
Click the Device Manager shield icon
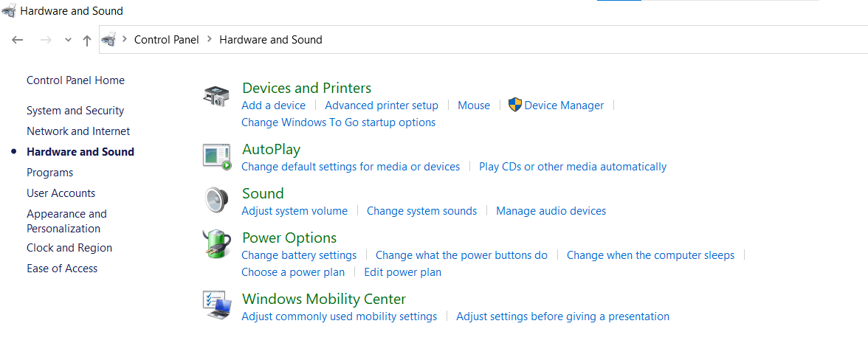[x=515, y=105]
